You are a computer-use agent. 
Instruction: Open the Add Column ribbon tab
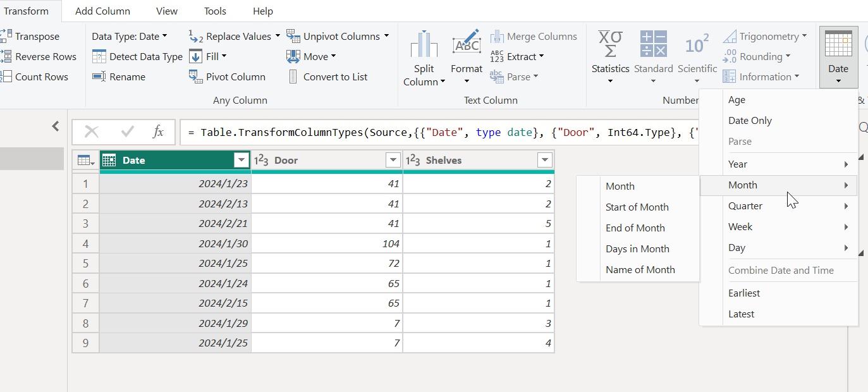point(102,11)
